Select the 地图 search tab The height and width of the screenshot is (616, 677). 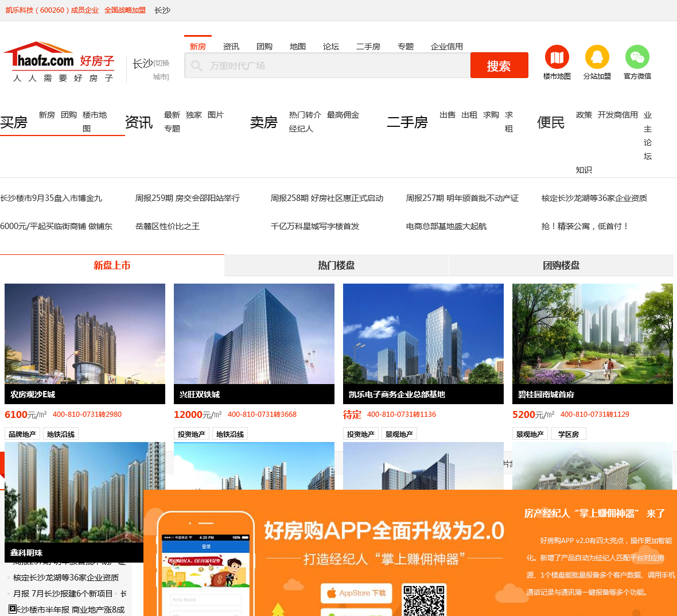298,47
